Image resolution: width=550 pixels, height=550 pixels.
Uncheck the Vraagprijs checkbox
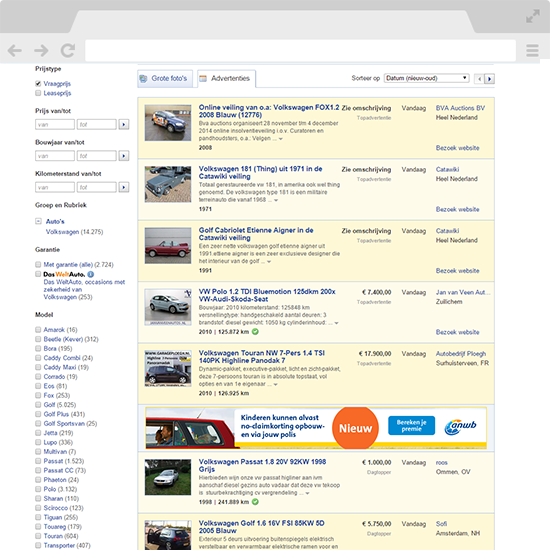point(38,83)
